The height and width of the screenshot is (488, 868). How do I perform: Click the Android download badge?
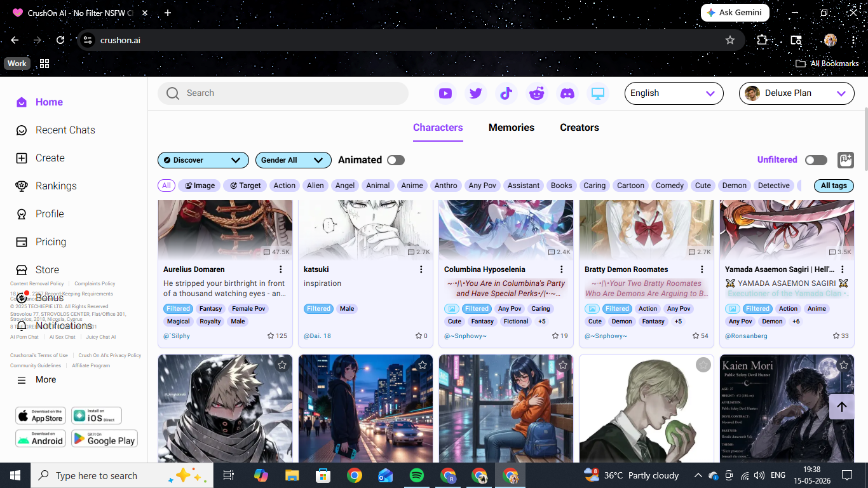(41, 438)
